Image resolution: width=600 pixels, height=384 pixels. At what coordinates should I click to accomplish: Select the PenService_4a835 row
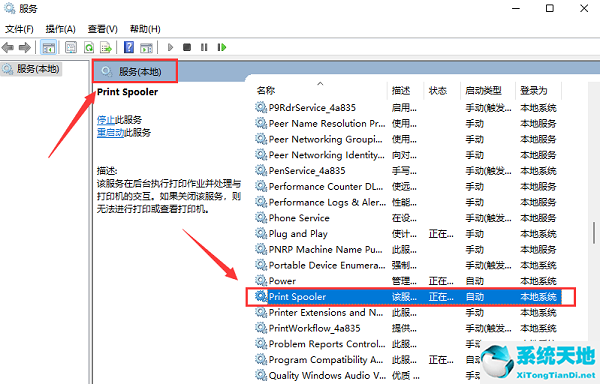[x=408, y=171]
